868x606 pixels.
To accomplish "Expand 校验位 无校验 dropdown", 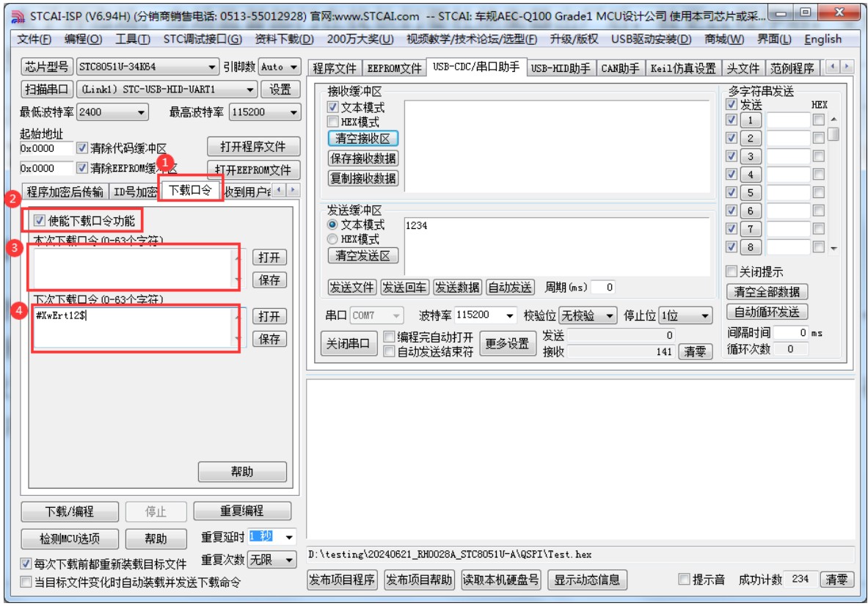I will coord(610,315).
